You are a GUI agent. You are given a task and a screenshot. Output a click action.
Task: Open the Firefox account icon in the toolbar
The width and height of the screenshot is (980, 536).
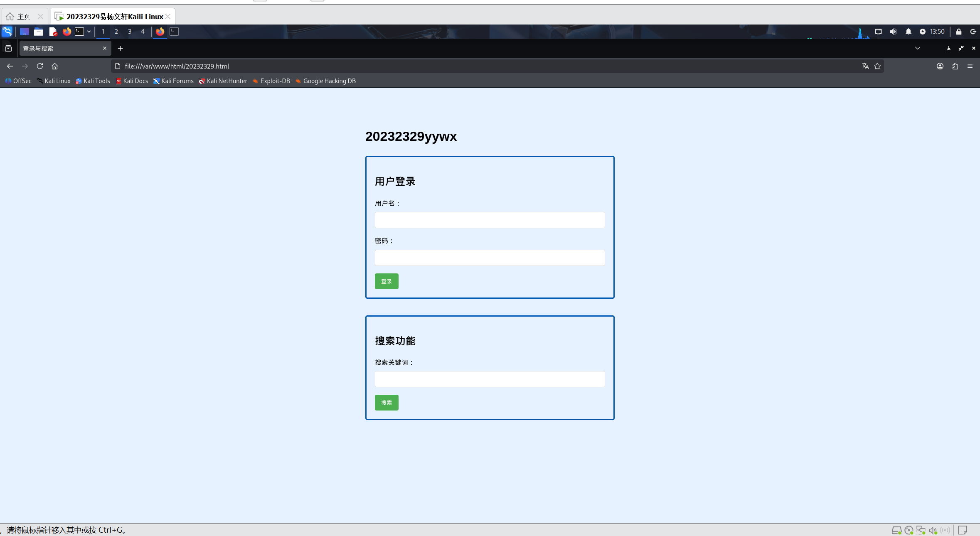coord(940,66)
